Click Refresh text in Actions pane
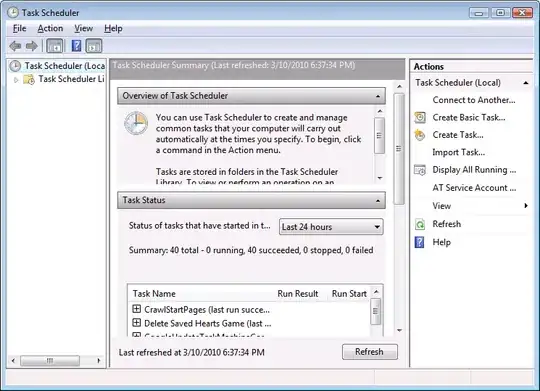 [447, 224]
